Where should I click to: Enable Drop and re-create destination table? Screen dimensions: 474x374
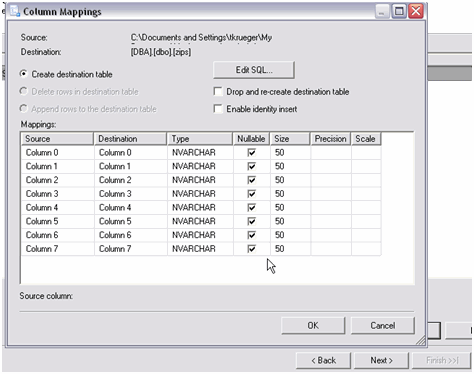pyautogui.click(x=218, y=91)
